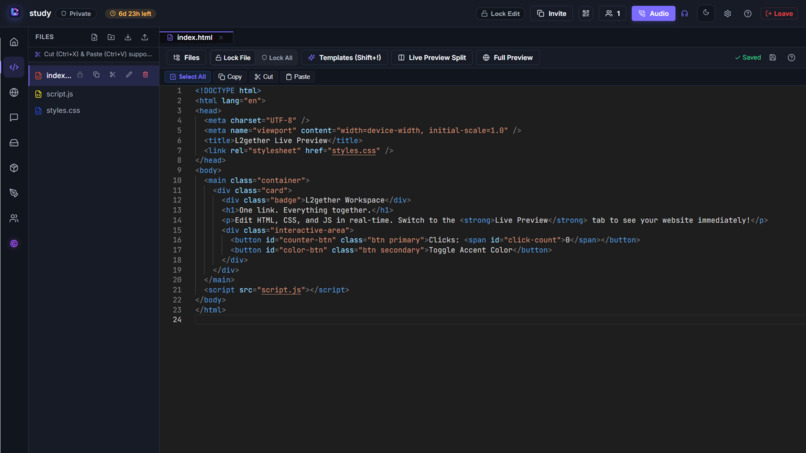Open the storage drive sidebar icon
The height and width of the screenshot is (453, 806).
(x=14, y=143)
